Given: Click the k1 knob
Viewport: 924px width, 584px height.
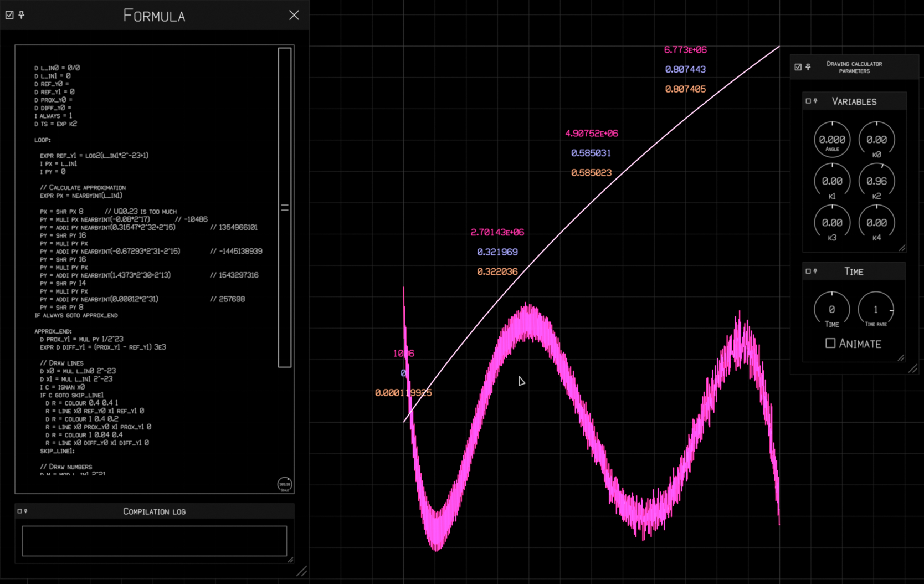Looking at the screenshot, I should click(832, 181).
